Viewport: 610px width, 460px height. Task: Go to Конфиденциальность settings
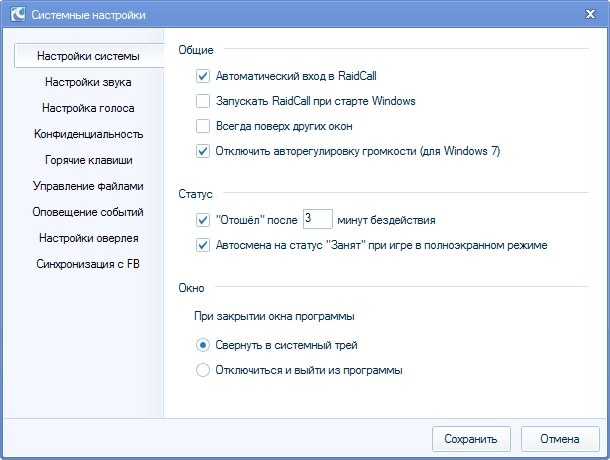pyautogui.click(x=89, y=134)
